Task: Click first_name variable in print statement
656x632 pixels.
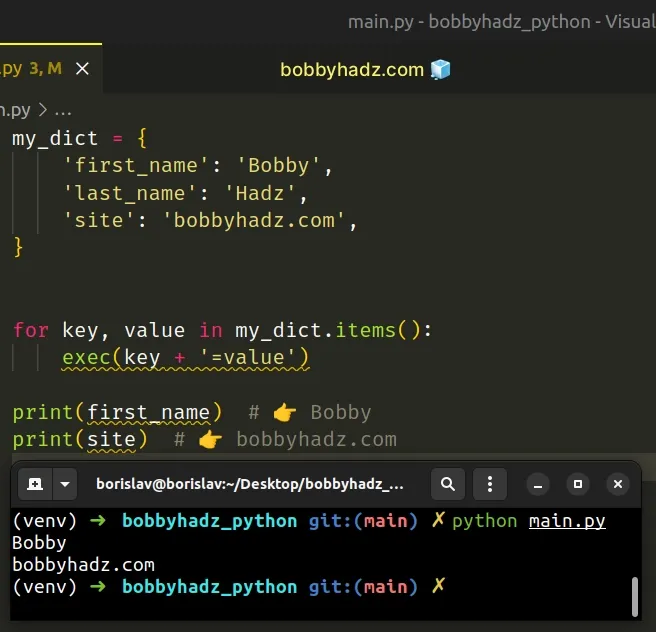Action: click(x=149, y=413)
